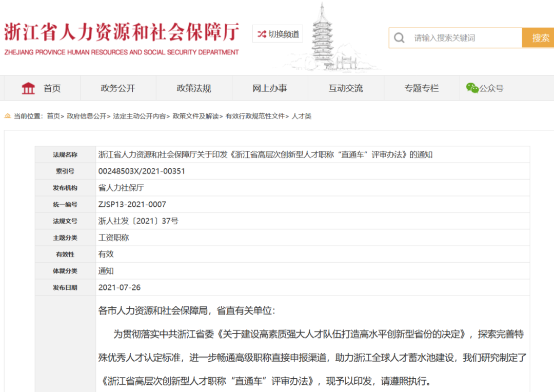Open 法定主动公开内容 breadcrumb link
This screenshot has width=554, height=392.
139,116
